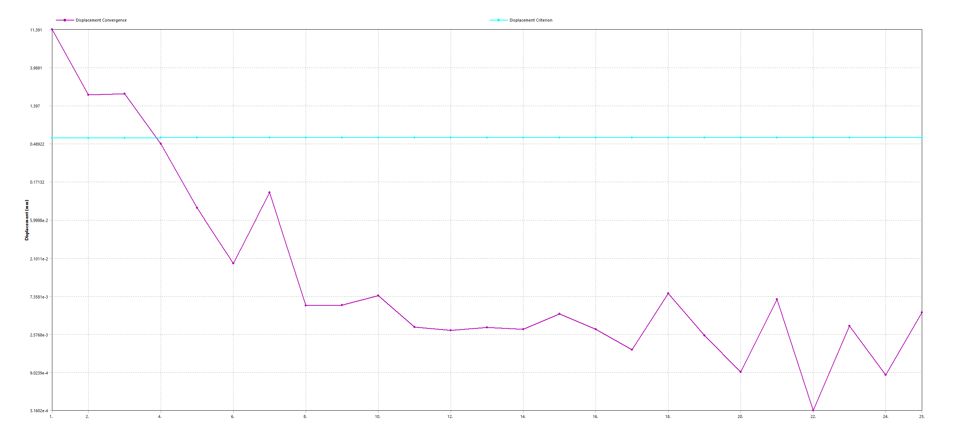Click the 3.1602e-4 y-axis label
This screenshot has width=980, height=437.
(x=39, y=411)
